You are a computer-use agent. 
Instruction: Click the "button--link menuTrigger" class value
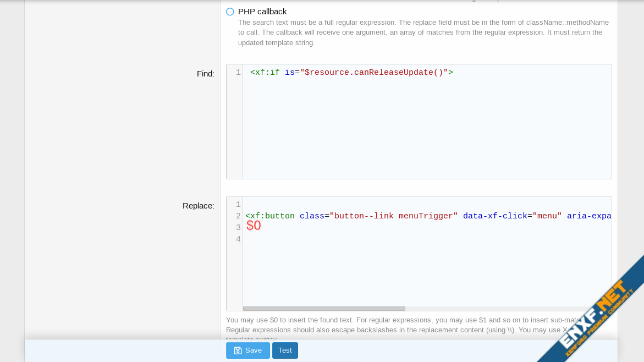coord(393,216)
